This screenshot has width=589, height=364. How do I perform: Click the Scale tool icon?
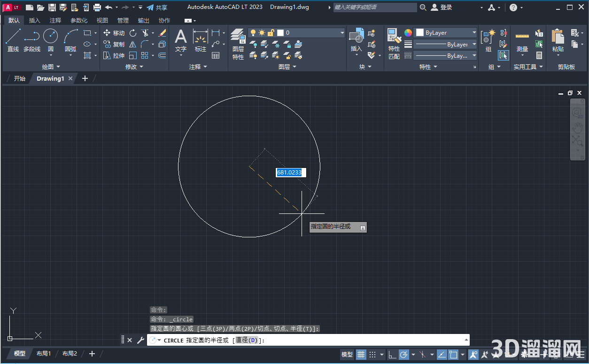pyautogui.click(x=133, y=55)
